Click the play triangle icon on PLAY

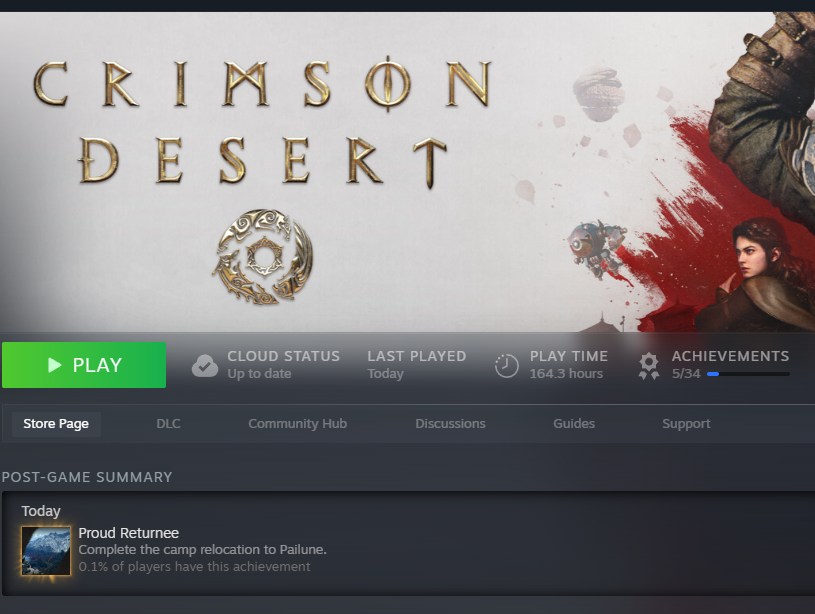tap(54, 365)
